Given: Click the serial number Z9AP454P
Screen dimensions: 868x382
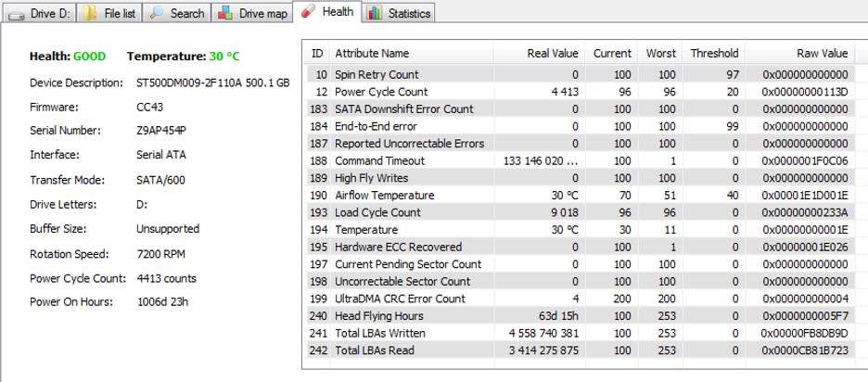Looking at the screenshot, I should [161, 131].
